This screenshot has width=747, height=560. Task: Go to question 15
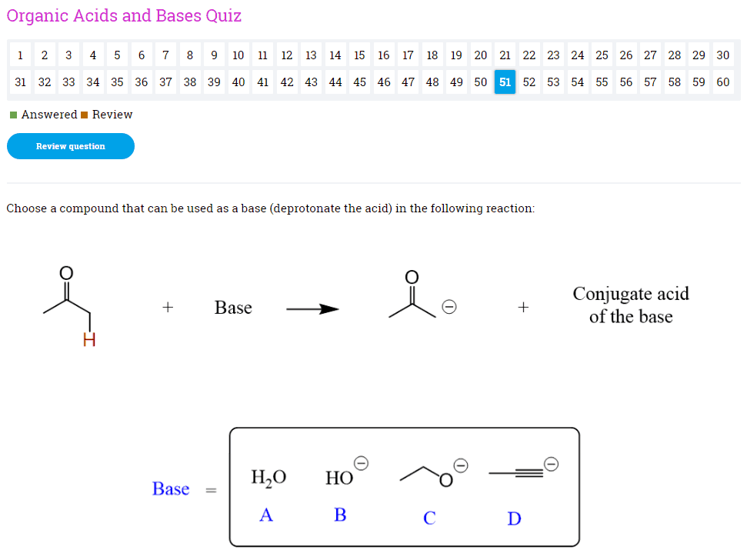[x=359, y=55]
